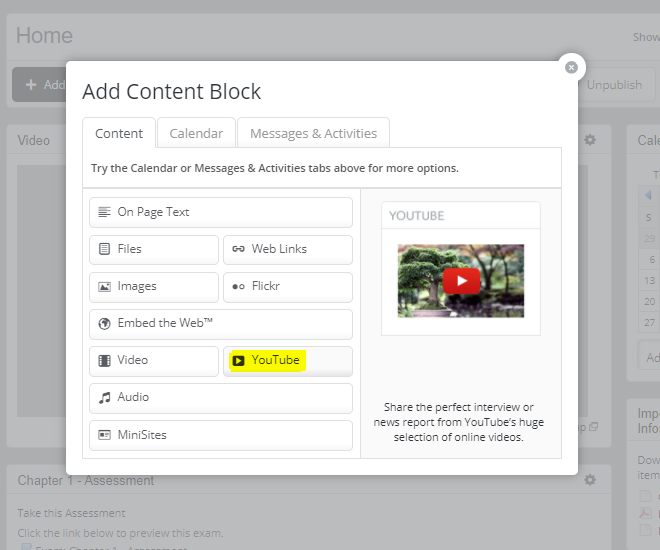Choose the Images content block
The image size is (660, 550).
154,287
